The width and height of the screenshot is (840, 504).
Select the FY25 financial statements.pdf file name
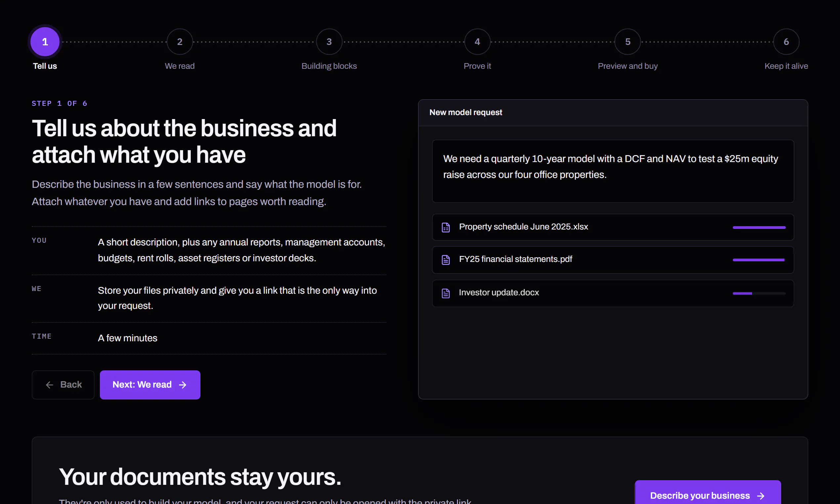coord(515,259)
